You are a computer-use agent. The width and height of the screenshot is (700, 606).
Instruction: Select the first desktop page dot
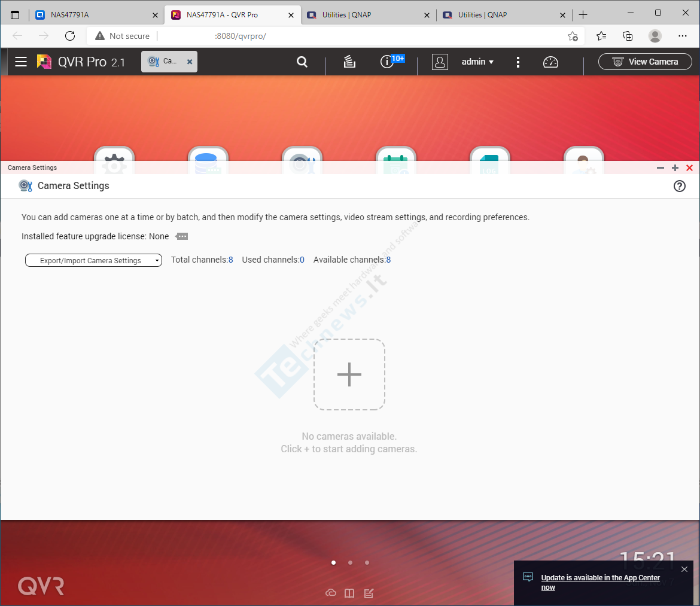tap(333, 563)
